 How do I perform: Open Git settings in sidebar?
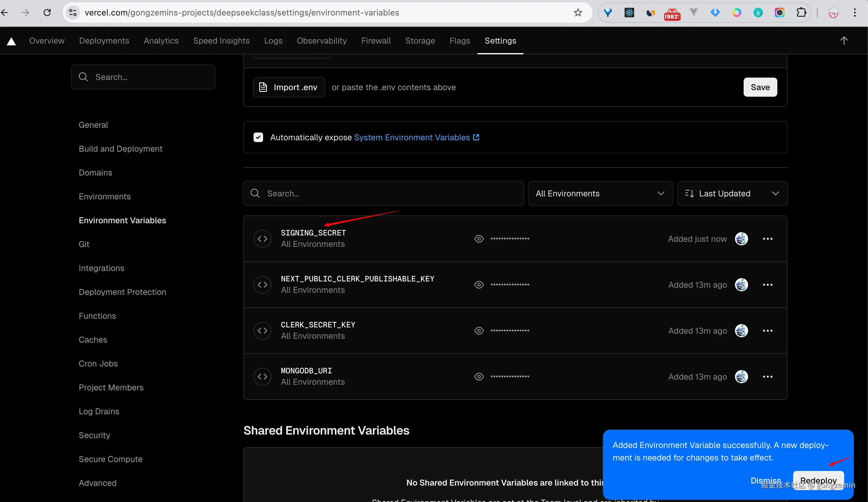pos(84,244)
